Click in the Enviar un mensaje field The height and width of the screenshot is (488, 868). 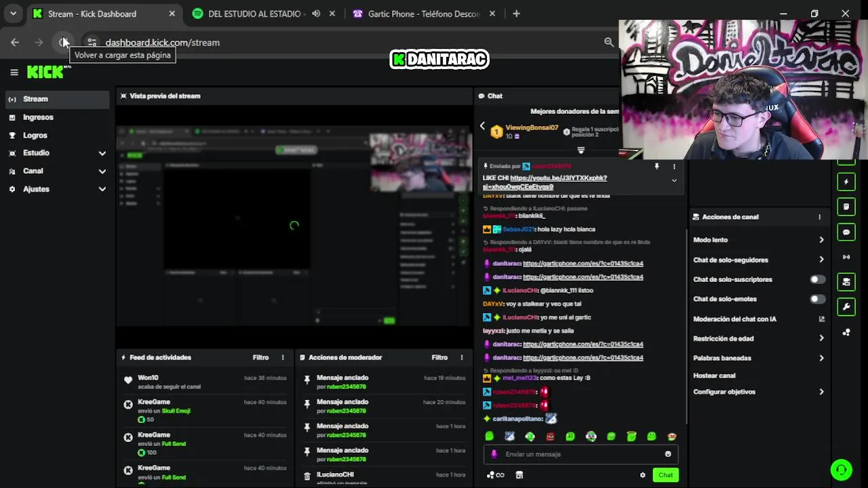tap(581, 454)
